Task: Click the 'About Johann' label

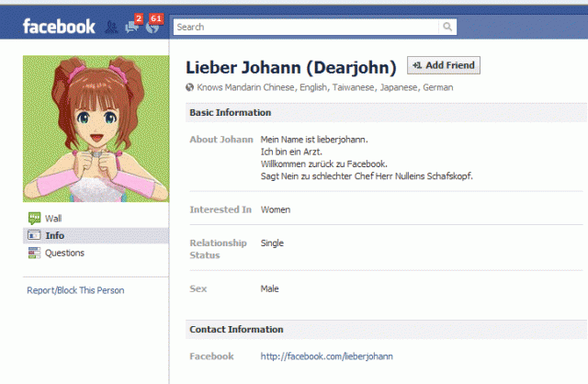Action: click(x=221, y=140)
